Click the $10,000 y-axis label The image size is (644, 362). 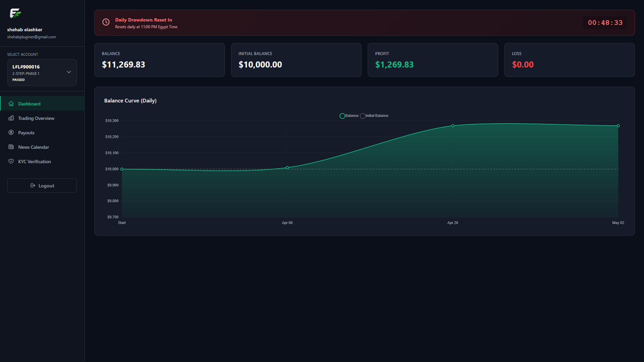112,169
